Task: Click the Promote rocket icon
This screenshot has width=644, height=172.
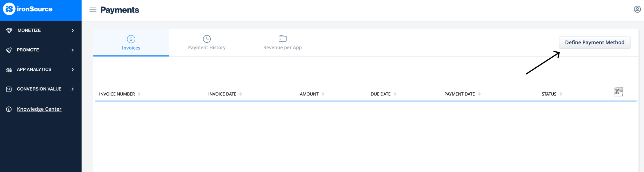Action: tap(9, 50)
